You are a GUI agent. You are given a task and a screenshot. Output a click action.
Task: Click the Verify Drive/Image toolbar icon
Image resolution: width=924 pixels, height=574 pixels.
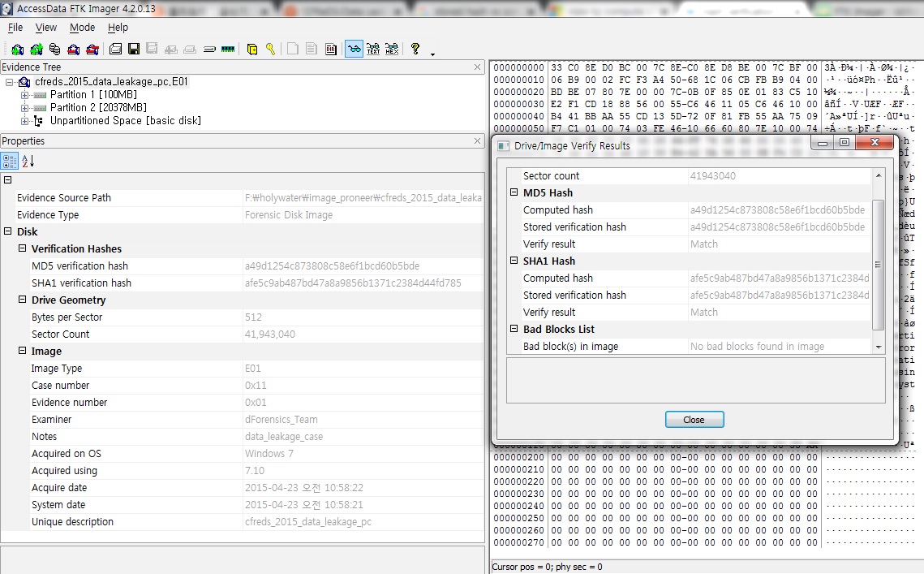(209, 49)
